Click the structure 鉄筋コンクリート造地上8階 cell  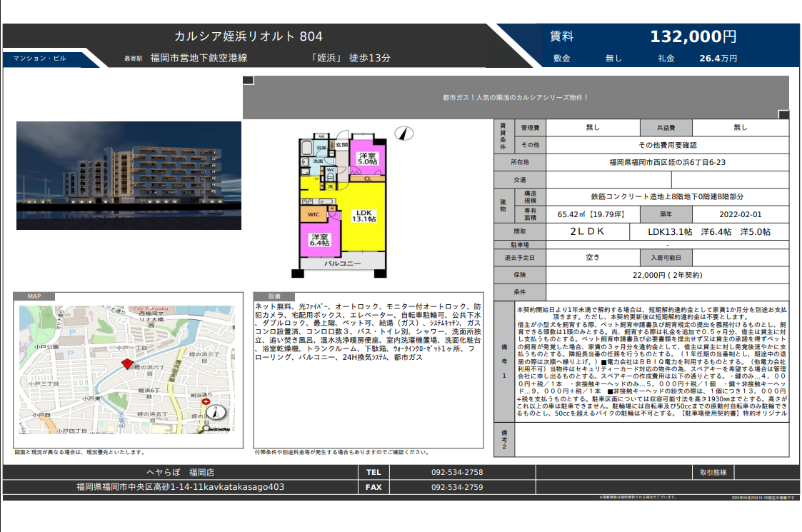668,196
